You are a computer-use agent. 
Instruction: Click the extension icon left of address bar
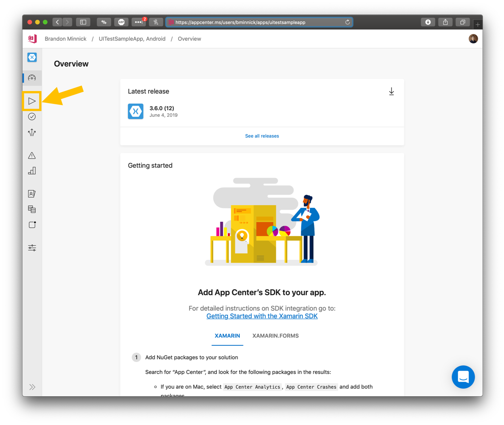point(156,22)
